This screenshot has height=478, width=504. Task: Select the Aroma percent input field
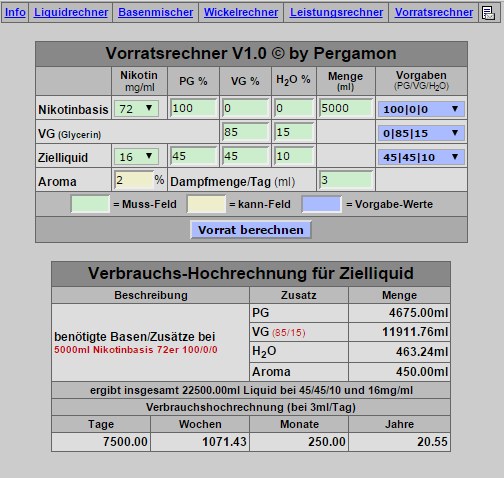134,180
